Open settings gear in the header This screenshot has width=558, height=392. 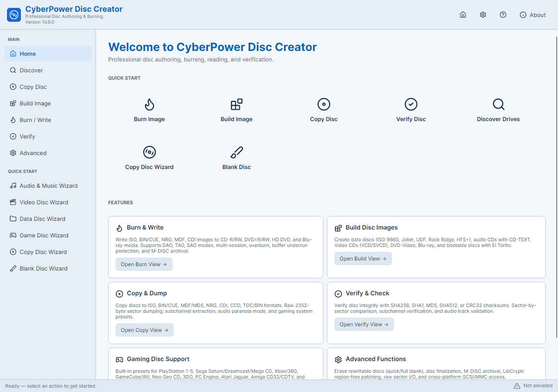click(x=483, y=15)
